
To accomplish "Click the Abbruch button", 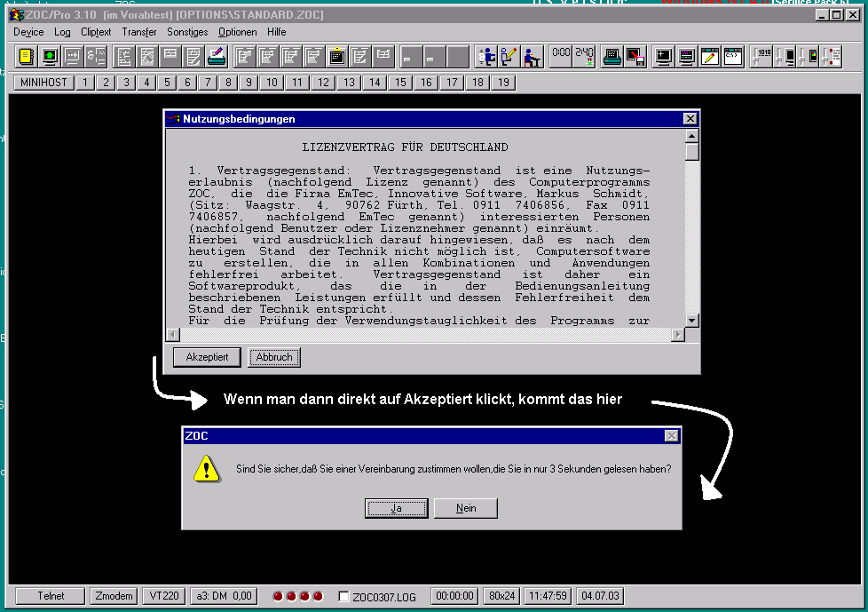I will [x=274, y=357].
